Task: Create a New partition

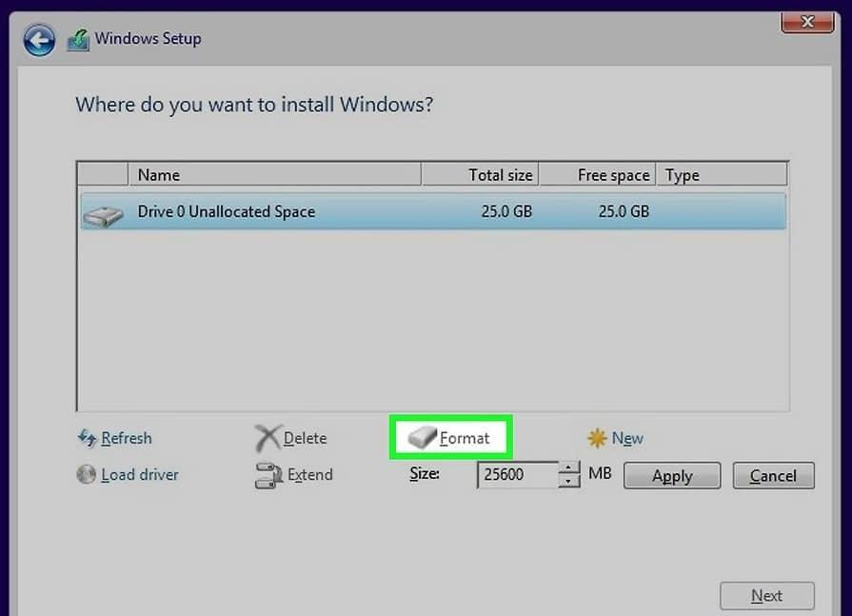Action: (627, 438)
